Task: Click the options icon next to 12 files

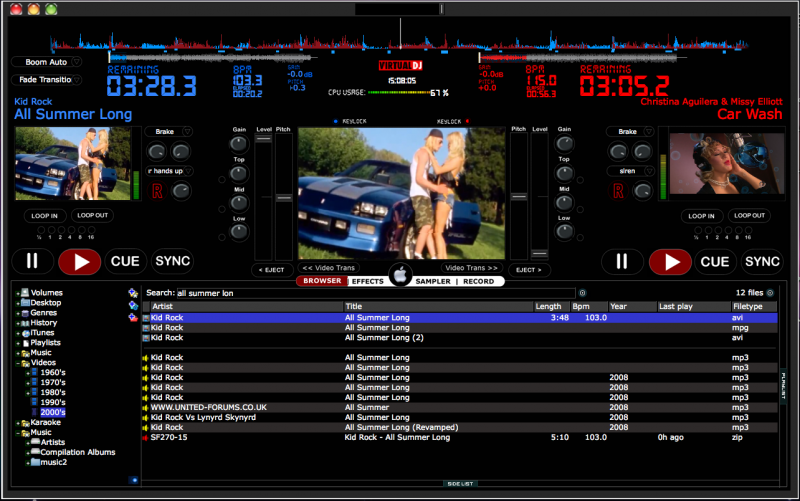Action: click(x=770, y=293)
